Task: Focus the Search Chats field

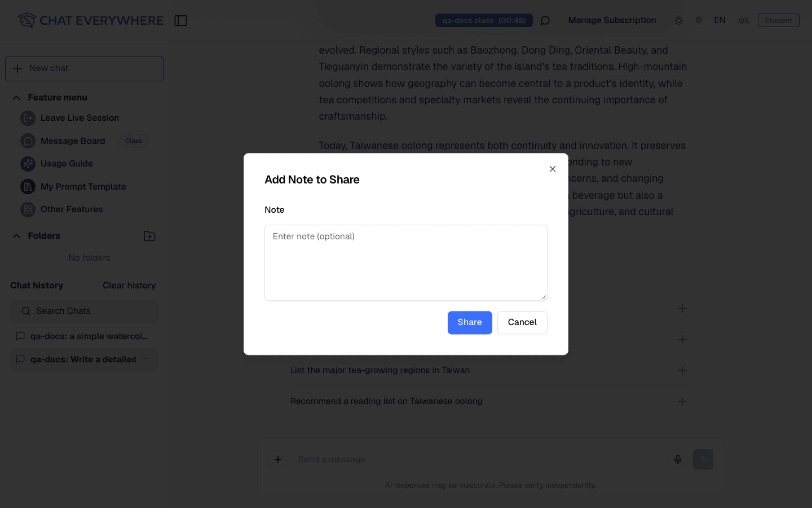Action: coord(85,311)
